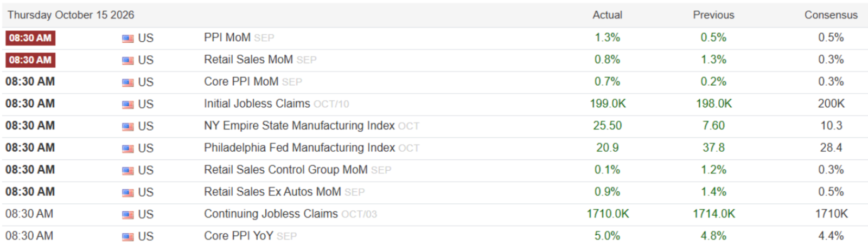Click flag icon for NY Empire State row

[x=128, y=127]
